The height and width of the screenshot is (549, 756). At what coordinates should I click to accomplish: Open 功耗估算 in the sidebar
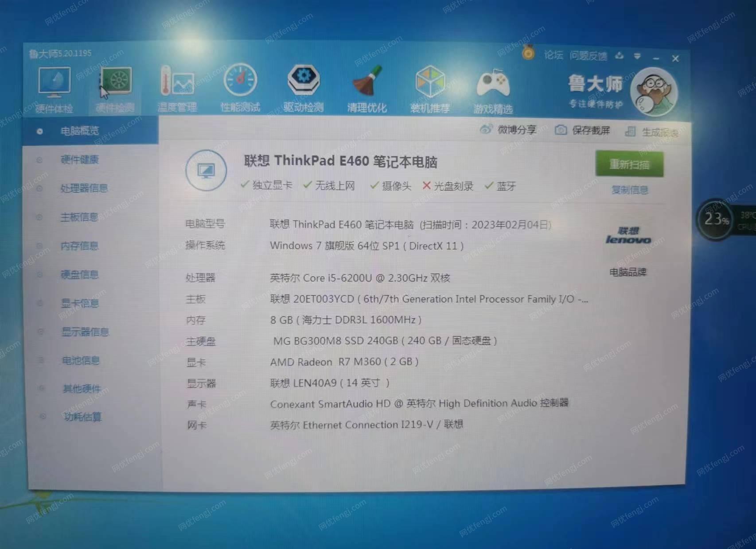click(83, 417)
